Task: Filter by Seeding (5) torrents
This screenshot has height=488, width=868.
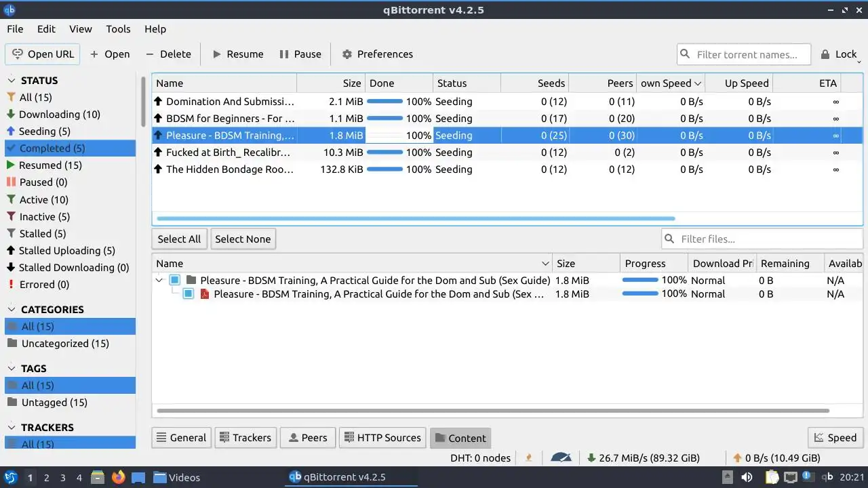Action: coord(70,131)
